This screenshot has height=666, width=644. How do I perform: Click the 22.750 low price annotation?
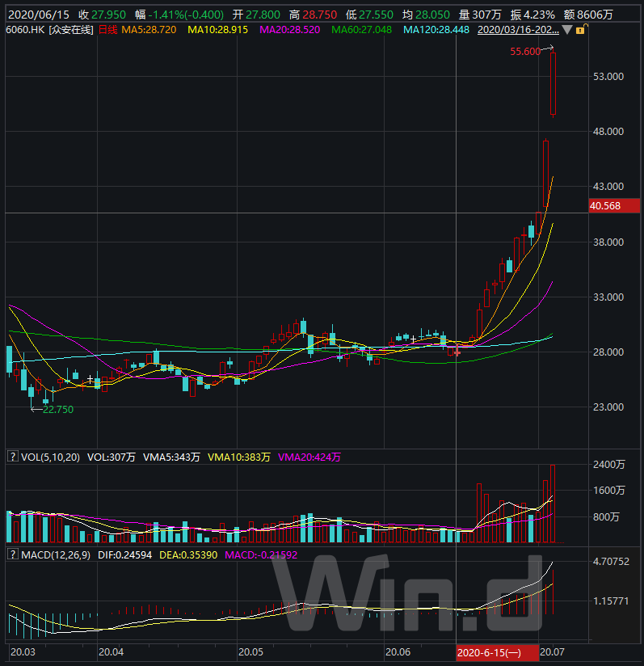[x=58, y=410]
